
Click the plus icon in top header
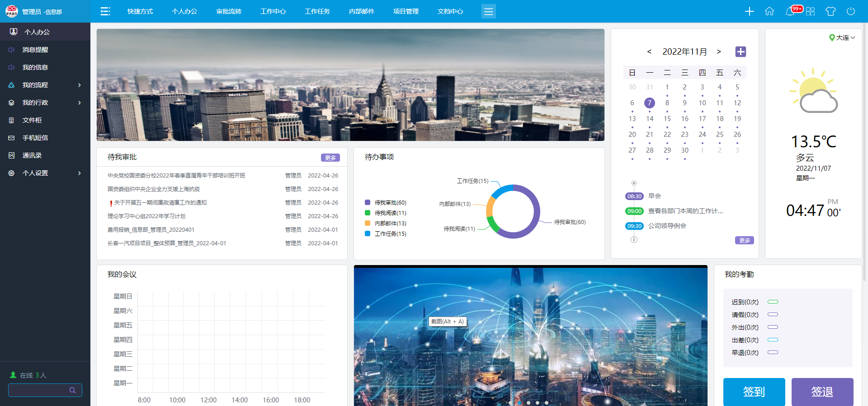(x=749, y=11)
